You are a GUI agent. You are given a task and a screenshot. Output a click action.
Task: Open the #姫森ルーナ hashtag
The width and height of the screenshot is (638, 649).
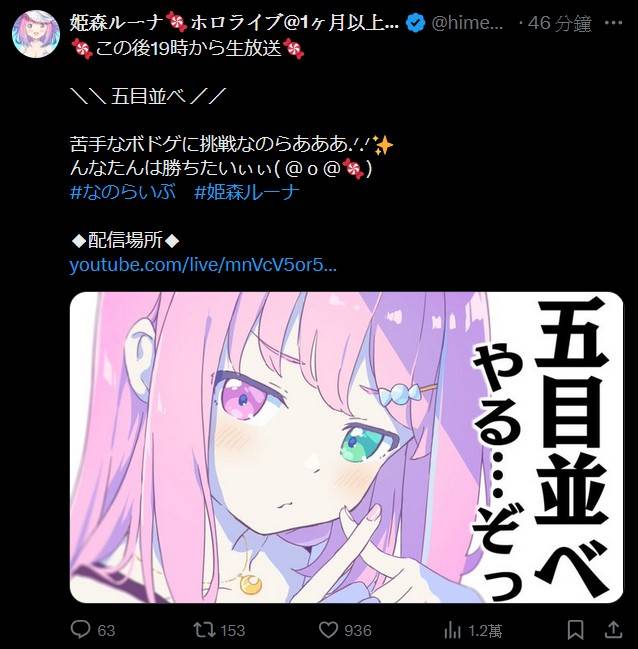[x=247, y=192]
